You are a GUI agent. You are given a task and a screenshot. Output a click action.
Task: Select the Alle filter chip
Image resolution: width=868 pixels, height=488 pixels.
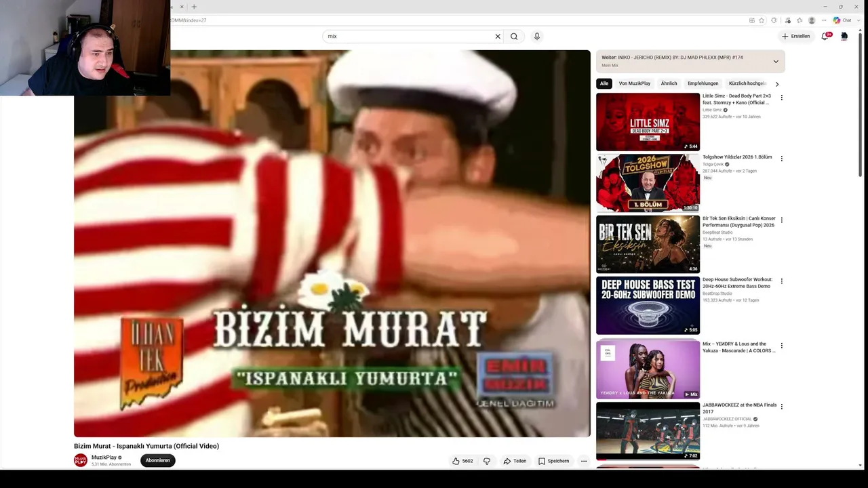[x=604, y=83]
